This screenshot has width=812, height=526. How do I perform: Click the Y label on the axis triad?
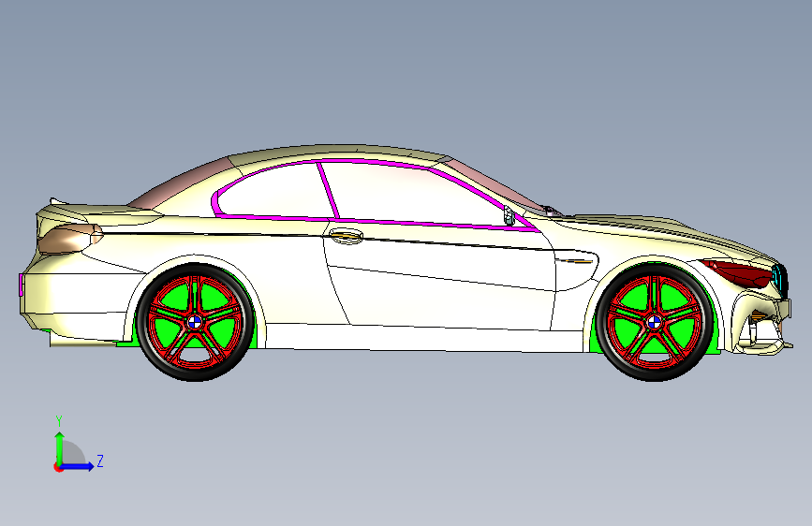coord(59,421)
